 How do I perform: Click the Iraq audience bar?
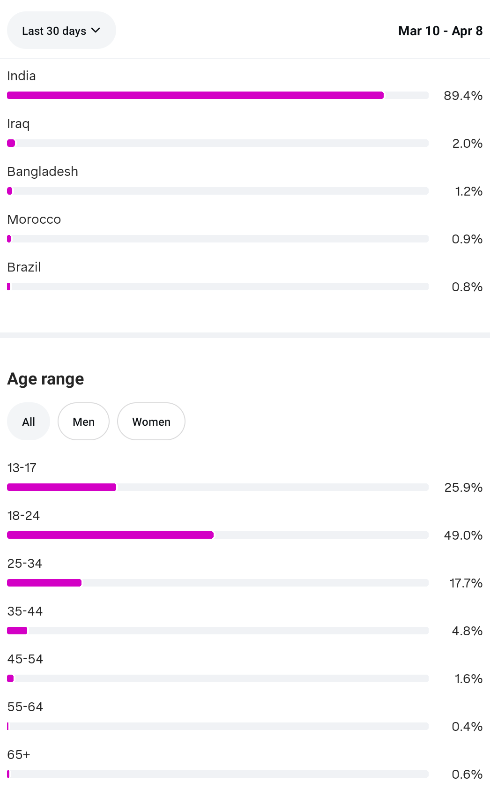point(218,143)
